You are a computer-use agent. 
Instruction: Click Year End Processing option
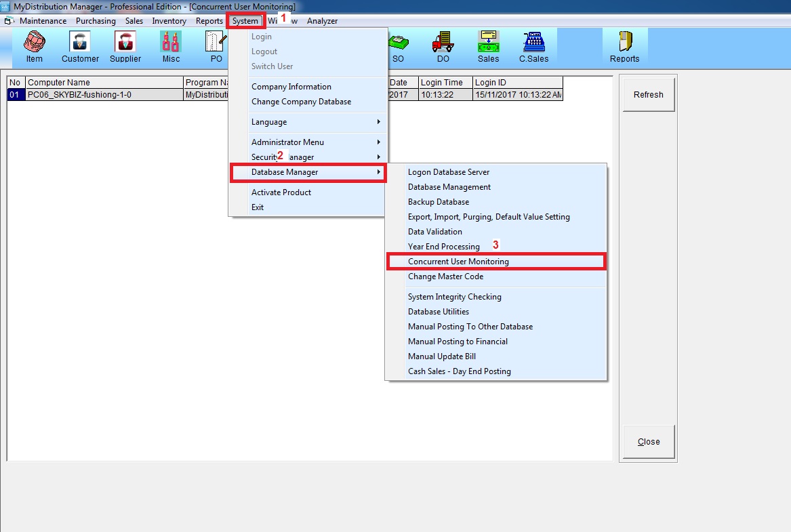click(443, 247)
